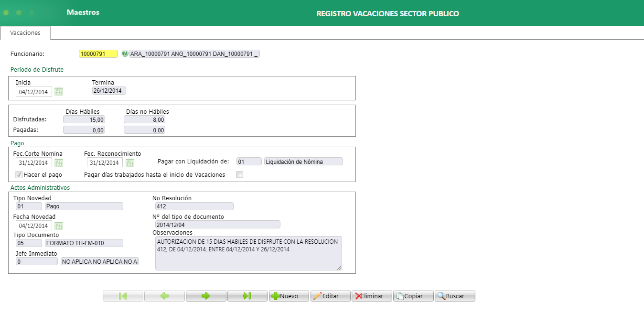Click the Termina date field
Viewport: 644px width, 313px height.
tap(109, 91)
